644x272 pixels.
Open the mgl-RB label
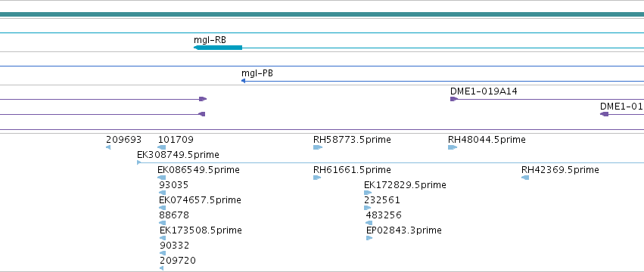point(210,40)
